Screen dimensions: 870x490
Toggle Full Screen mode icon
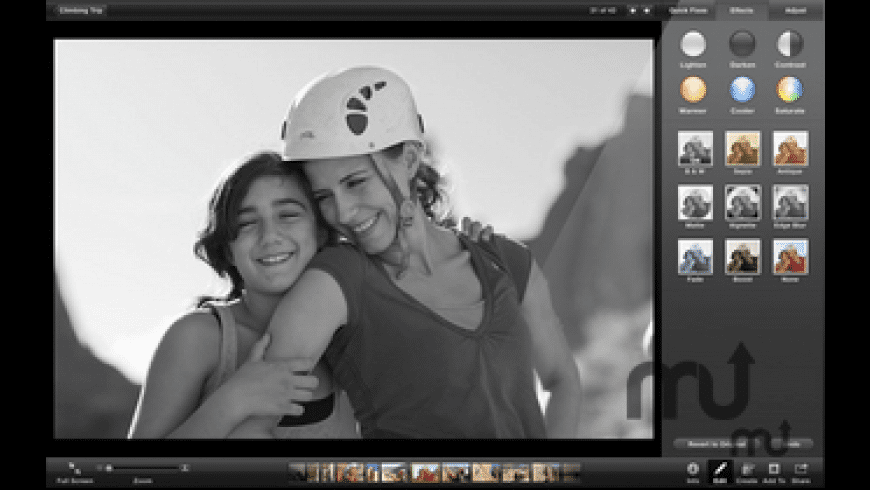click(74, 469)
